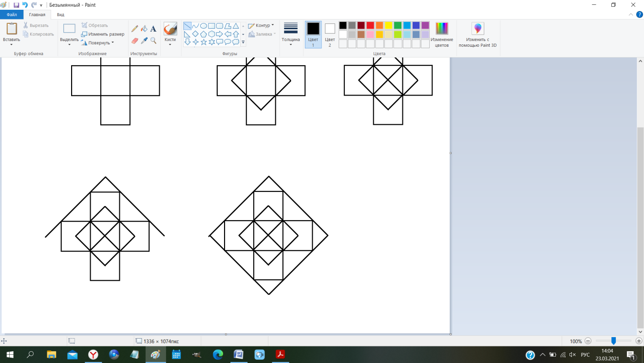This screenshot has width=644, height=363.
Task: Choose the Text tool
Action: pyautogui.click(x=153, y=29)
